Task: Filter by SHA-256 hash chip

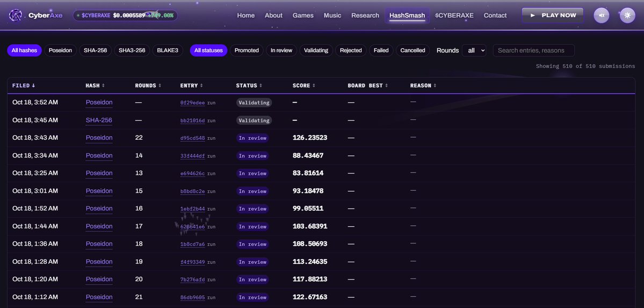Action: point(95,51)
